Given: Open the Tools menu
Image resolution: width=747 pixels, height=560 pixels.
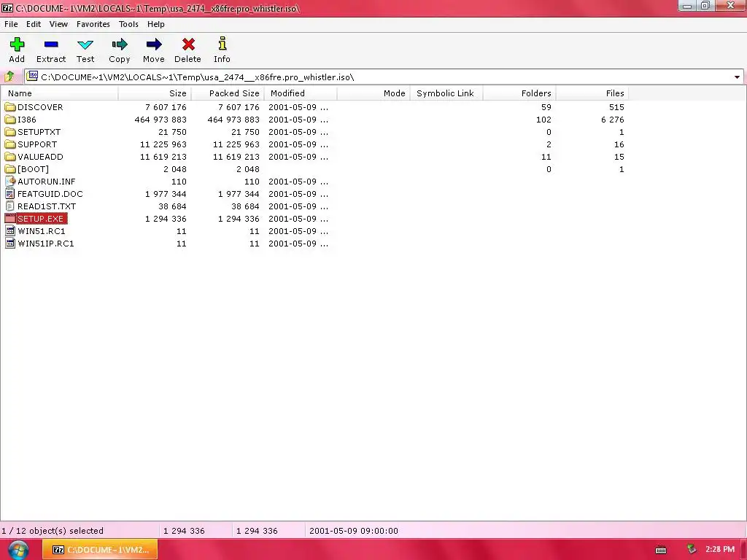Looking at the screenshot, I should coord(128,24).
